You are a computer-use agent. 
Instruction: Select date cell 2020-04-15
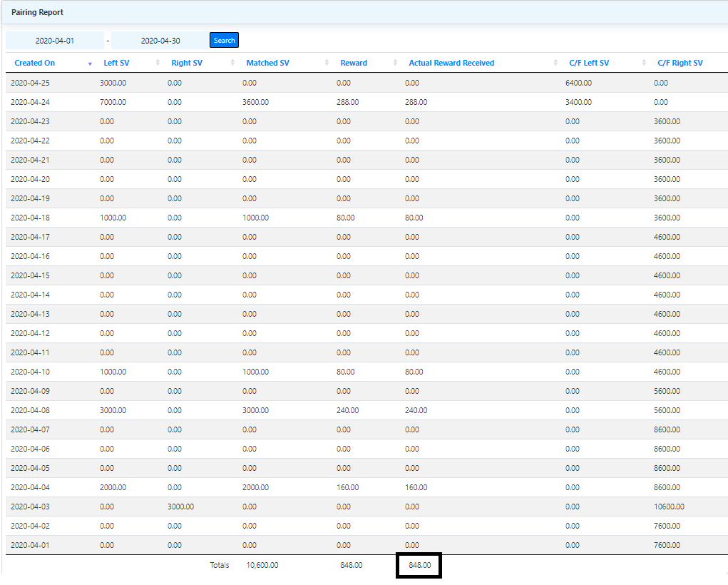coord(30,275)
